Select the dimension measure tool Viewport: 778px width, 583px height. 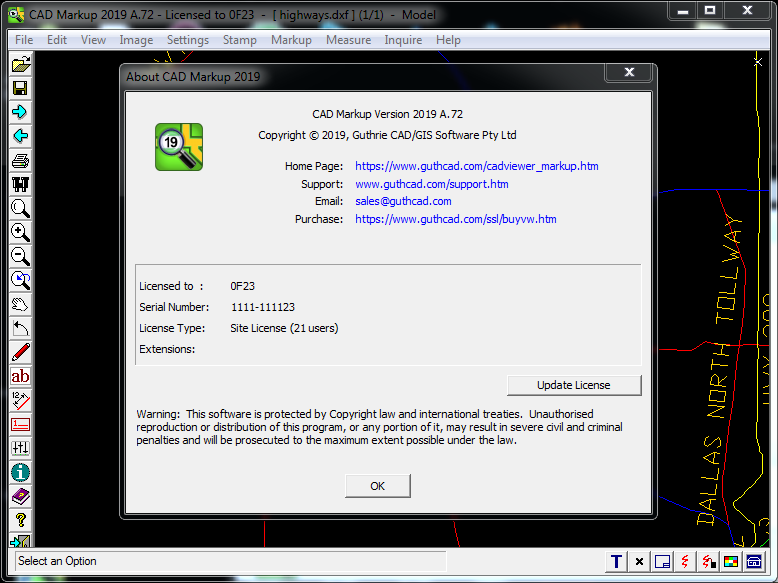(x=20, y=400)
